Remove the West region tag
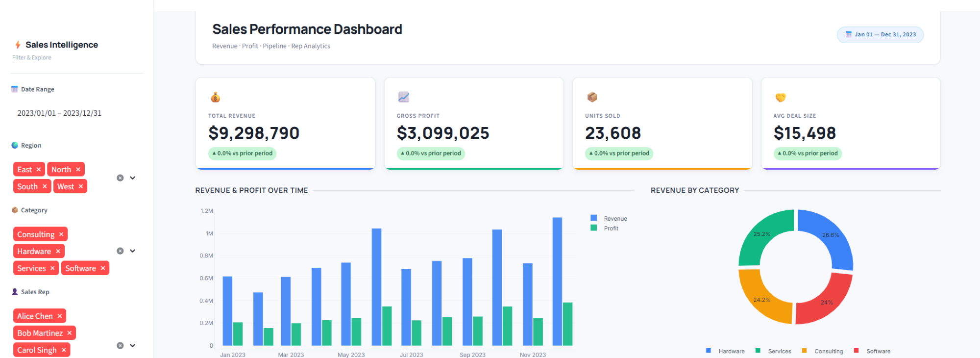The image size is (980, 358). (81, 187)
